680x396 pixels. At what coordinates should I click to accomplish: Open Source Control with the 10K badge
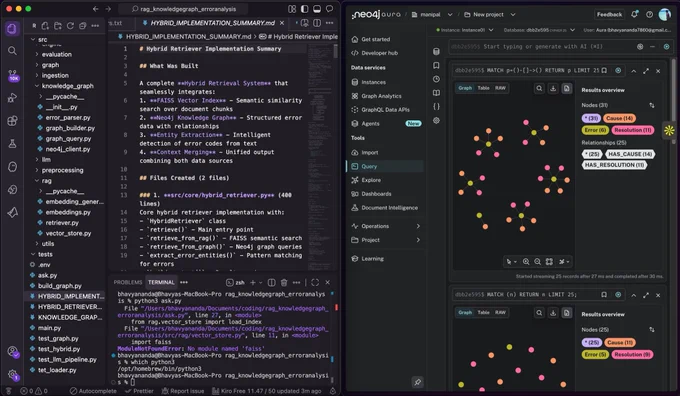[x=12, y=75]
